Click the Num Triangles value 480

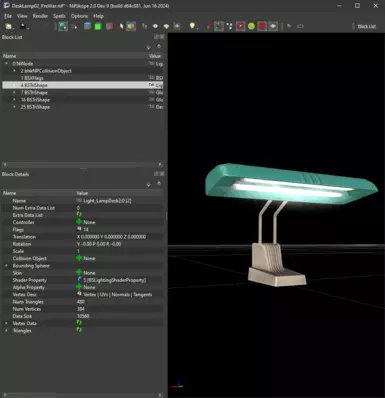pyautogui.click(x=81, y=302)
